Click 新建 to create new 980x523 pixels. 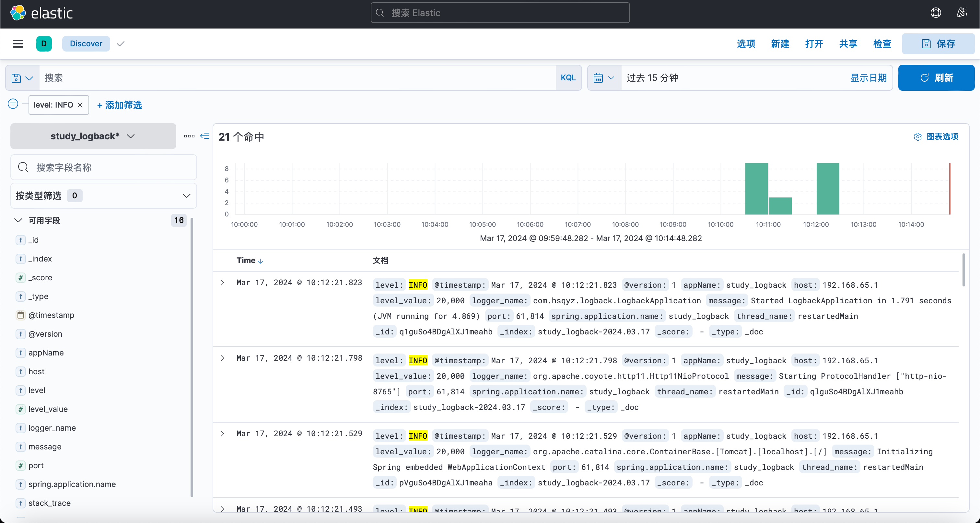[x=780, y=43]
